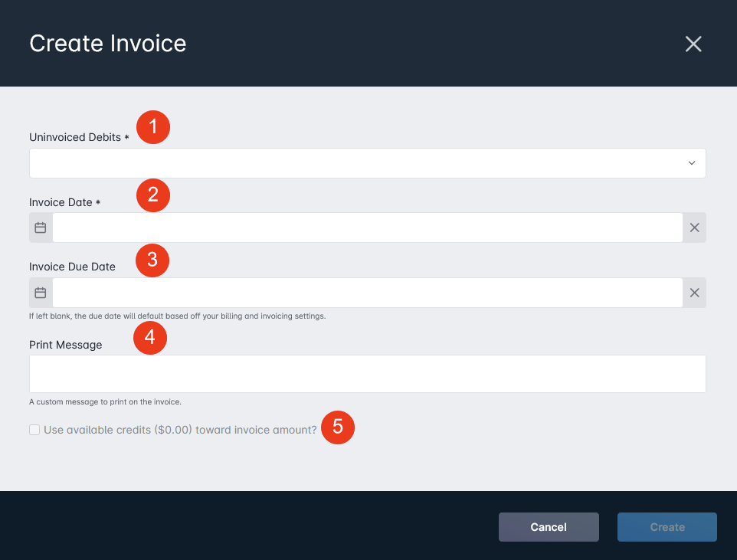Close the Create Invoice dialog

(693, 44)
